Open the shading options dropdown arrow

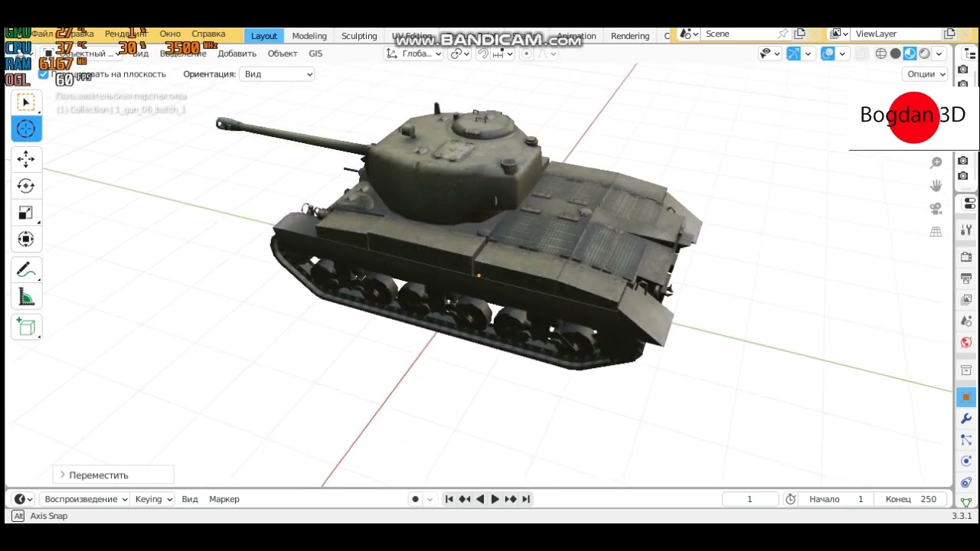939,54
